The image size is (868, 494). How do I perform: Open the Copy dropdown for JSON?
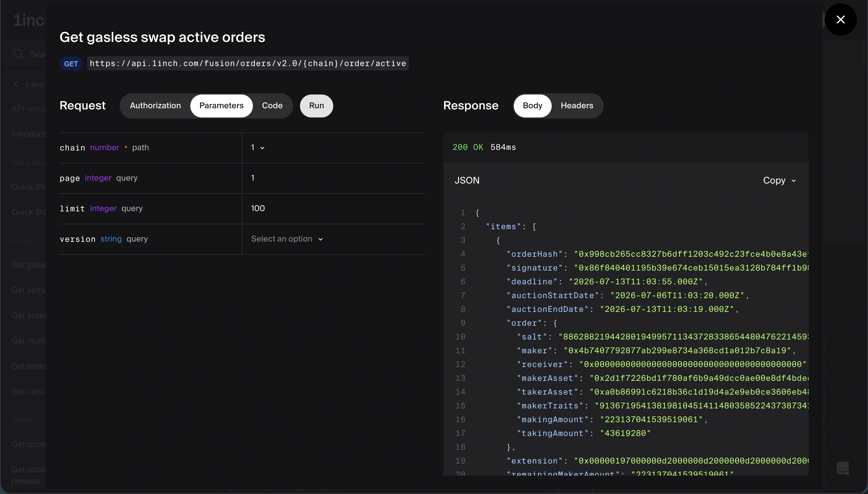coord(779,180)
